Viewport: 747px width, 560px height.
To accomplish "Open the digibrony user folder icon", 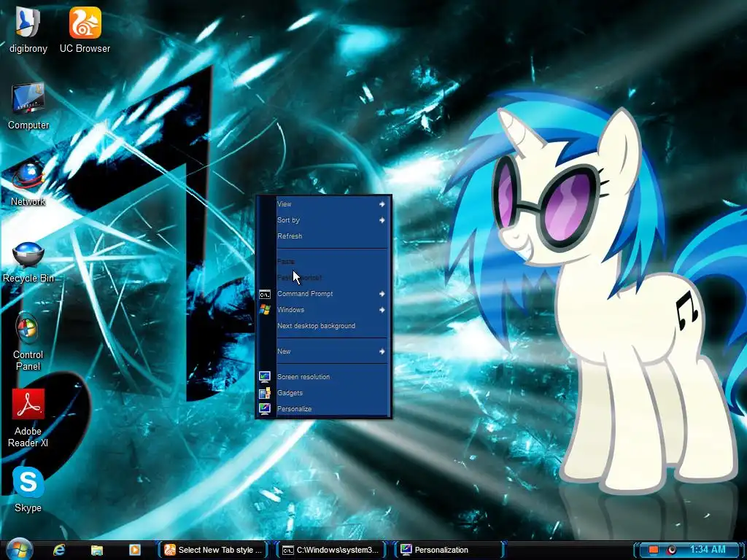I will point(28,23).
